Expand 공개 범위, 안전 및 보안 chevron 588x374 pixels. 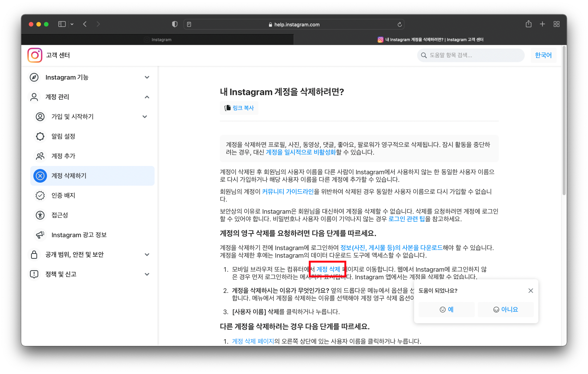pyautogui.click(x=147, y=255)
